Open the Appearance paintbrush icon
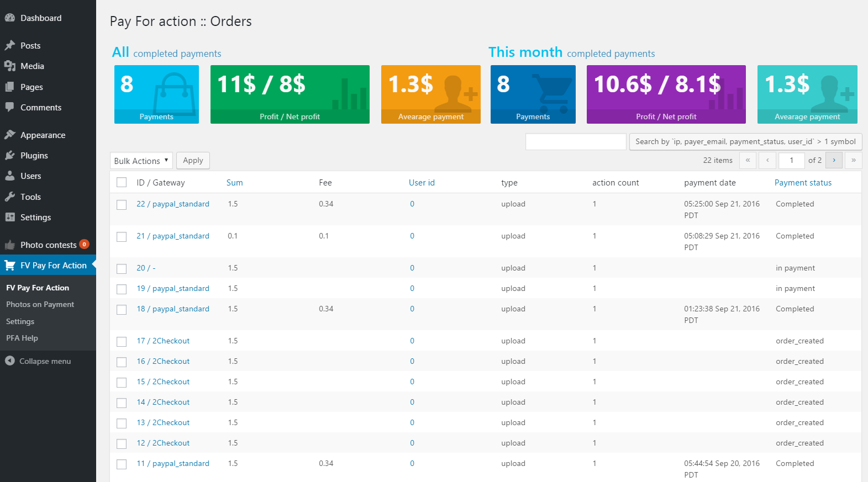Image resolution: width=868 pixels, height=482 pixels. pyautogui.click(x=10, y=135)
